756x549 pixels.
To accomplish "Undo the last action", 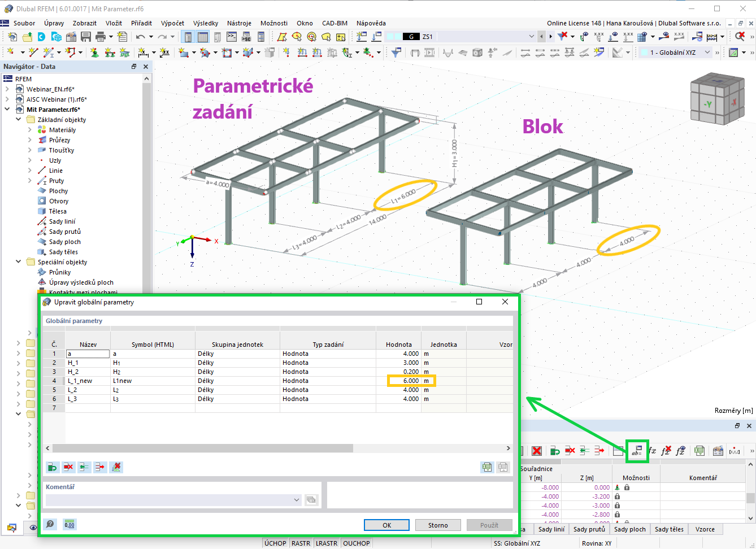I will (140, 37).
